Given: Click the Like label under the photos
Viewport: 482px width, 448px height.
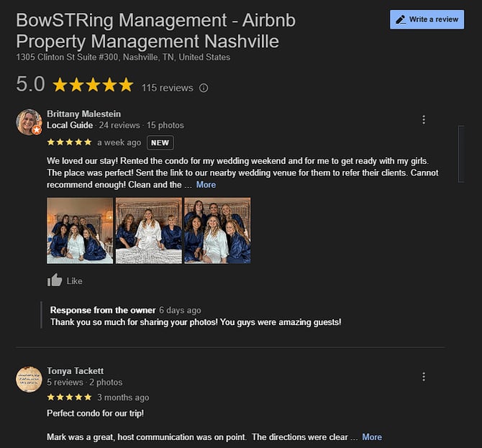Looking at the screenshot, I should click(74, 281).
